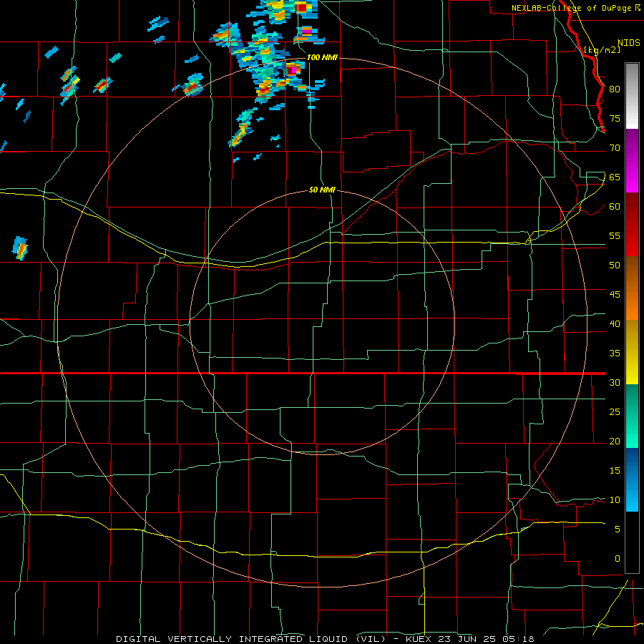Click the 45 value on the color scale

pyautogui.click(x=615, y=295)
